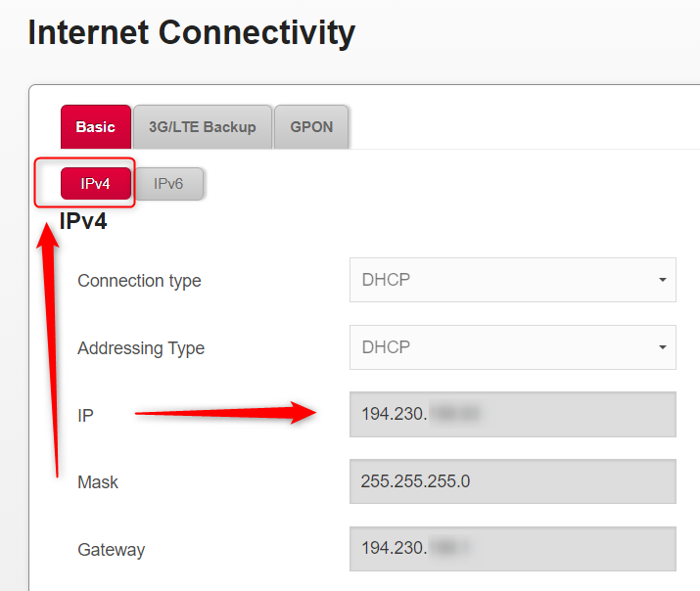Focus the Gateway address field

512,549
